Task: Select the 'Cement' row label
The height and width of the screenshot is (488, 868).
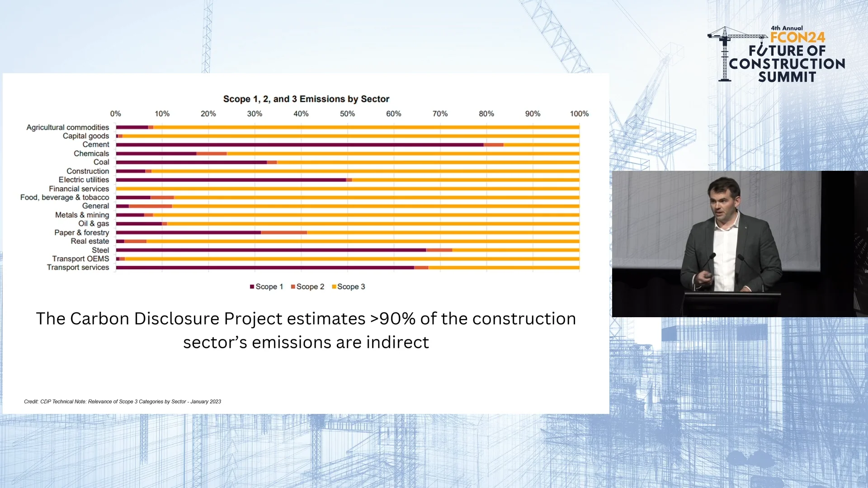Action: (96, 145)
